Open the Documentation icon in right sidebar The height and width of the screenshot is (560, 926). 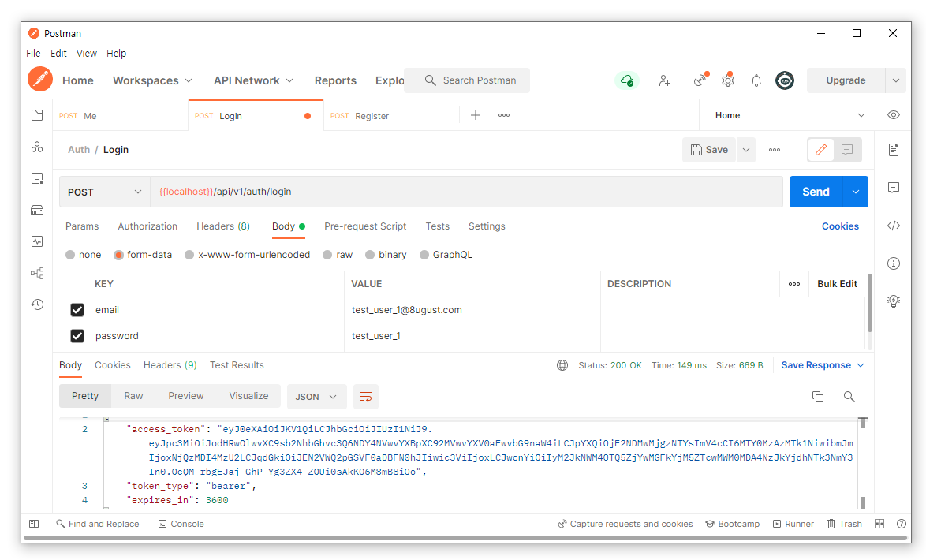click(894, 150)
